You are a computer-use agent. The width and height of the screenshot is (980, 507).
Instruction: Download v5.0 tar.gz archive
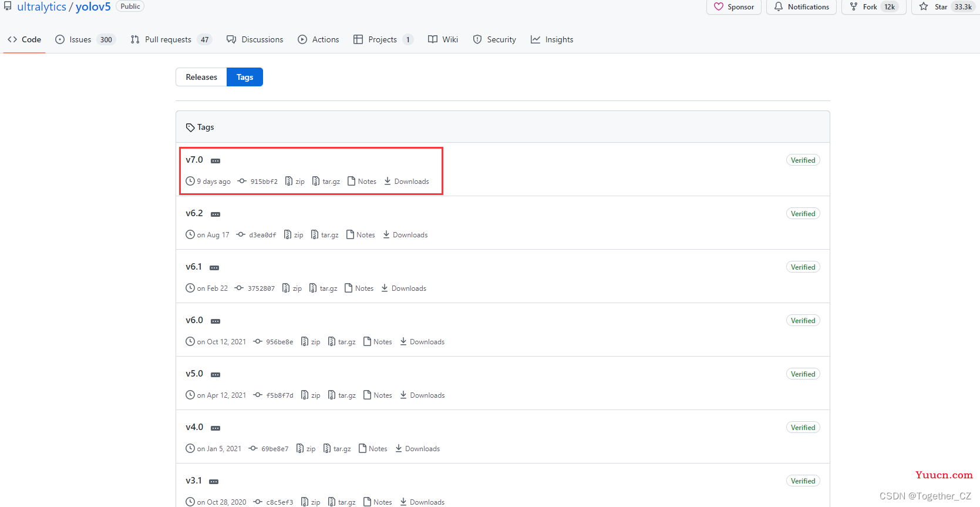[342, 395]
